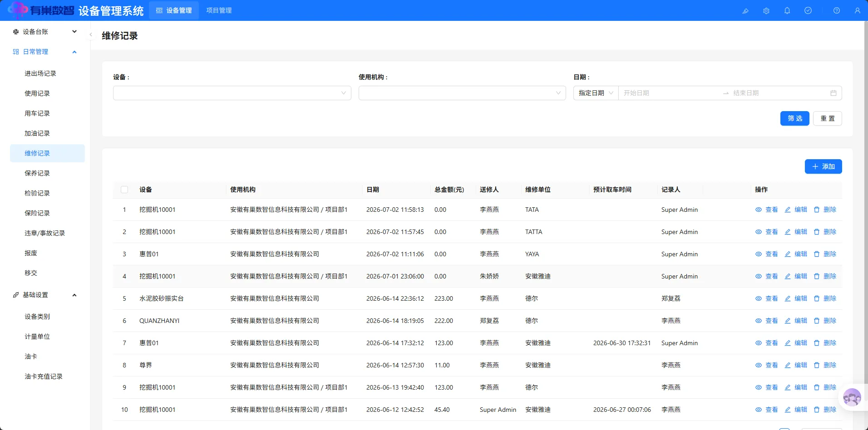868x430 pixels.
Task: Open 报废 in sidebar
Action: pyautogui.click(x=47, y=253)
